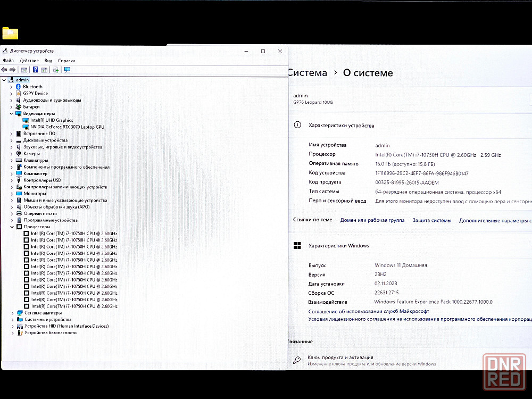
Task: Collapse the Видеоадаптеры branch
Action: 11,114
